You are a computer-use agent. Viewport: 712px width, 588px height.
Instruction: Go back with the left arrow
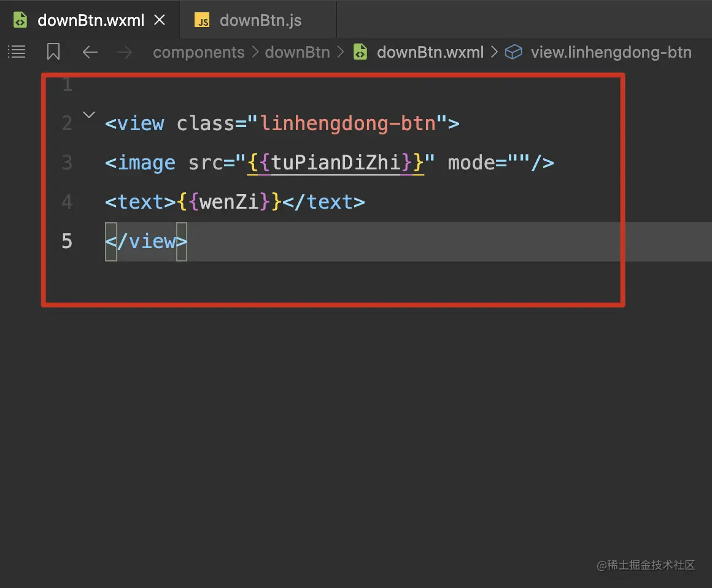pos(90,52)
